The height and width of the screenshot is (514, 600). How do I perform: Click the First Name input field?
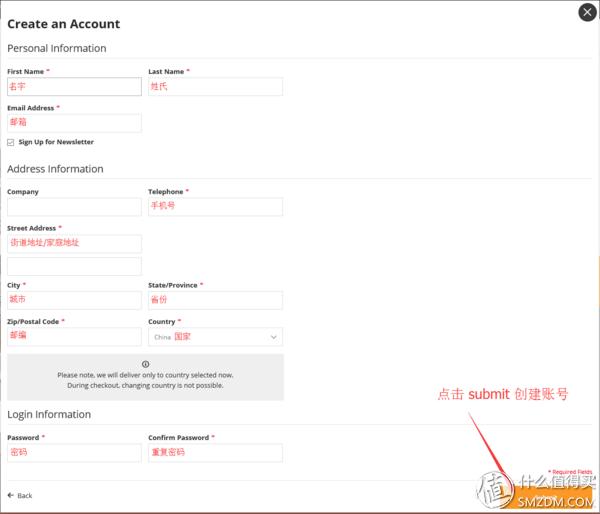coord(74,87)
